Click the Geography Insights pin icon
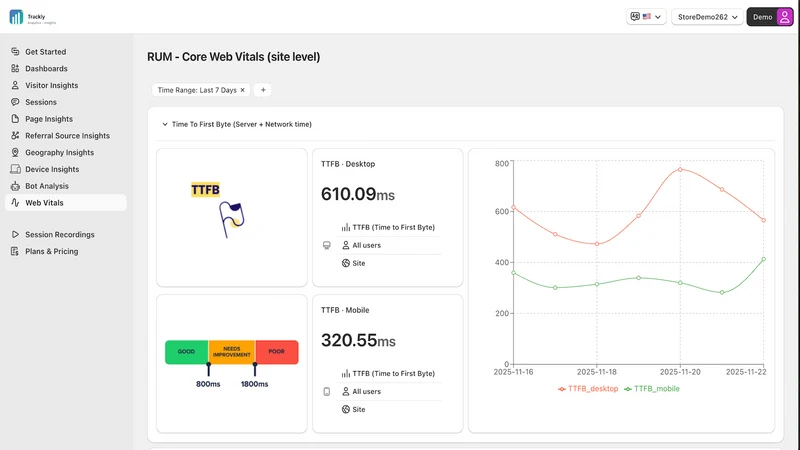This screenshot has width=800, height=450. point(15,153)
